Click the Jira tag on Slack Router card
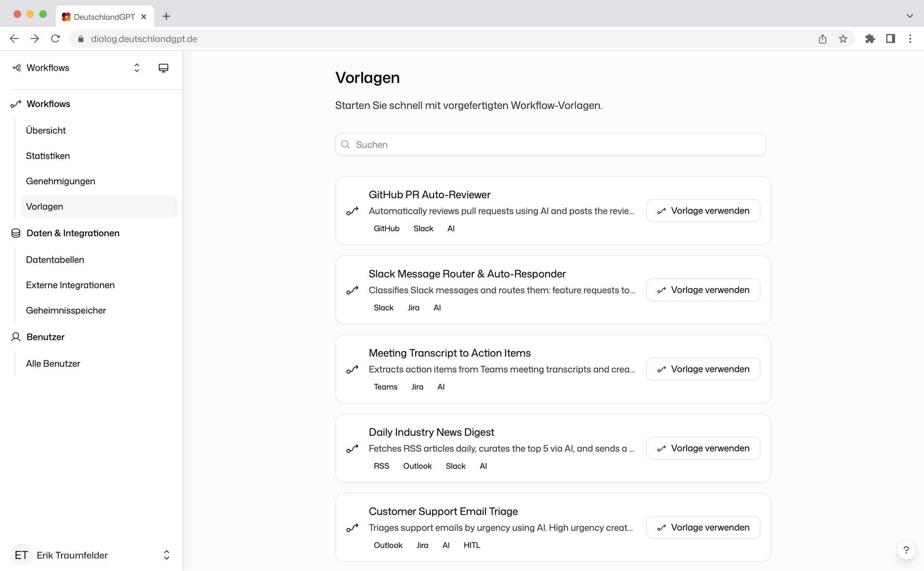924x571 pixels. (x=413, y=308)
